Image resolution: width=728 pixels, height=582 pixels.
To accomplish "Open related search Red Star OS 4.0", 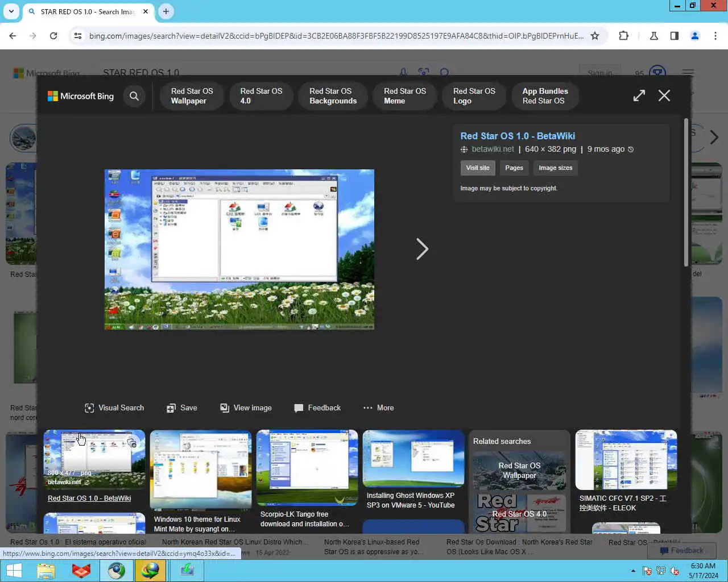I will coord(519,513).
